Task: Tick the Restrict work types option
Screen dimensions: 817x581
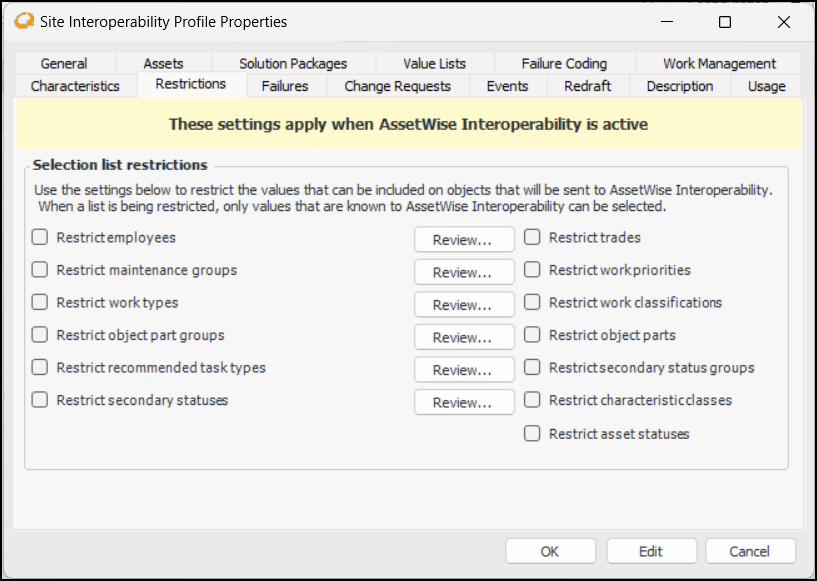Action: [40, 303]
